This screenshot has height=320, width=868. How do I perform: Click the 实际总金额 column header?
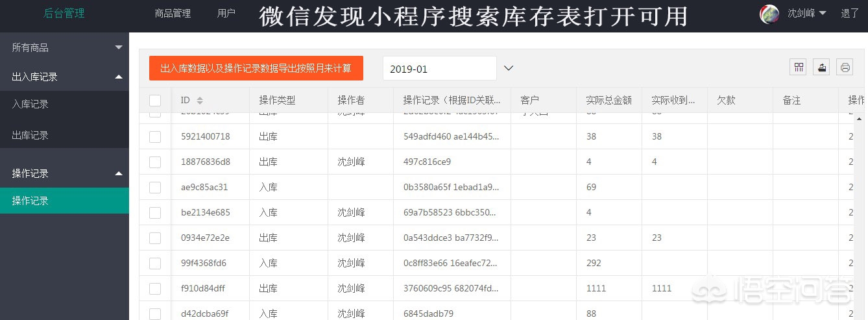(x=609, y=101)
